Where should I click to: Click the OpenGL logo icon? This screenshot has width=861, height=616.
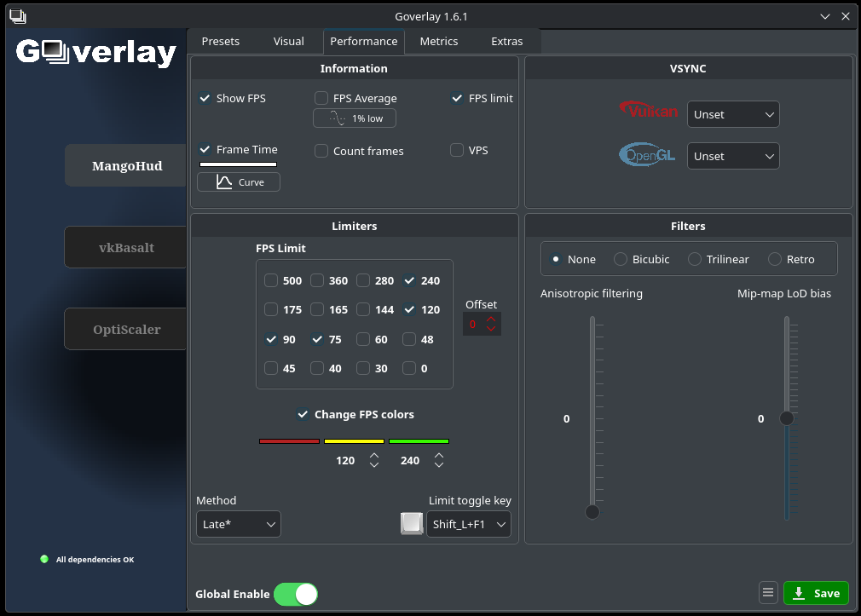(x=647, y=155)
